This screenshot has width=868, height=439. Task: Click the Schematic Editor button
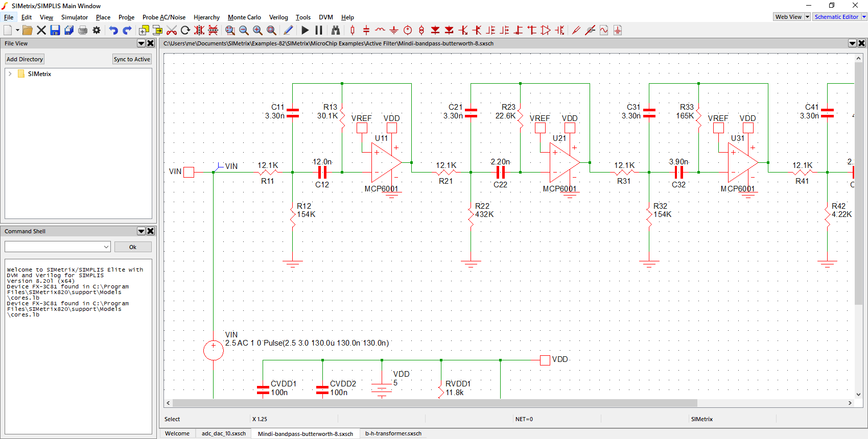[x=836, y=17]
